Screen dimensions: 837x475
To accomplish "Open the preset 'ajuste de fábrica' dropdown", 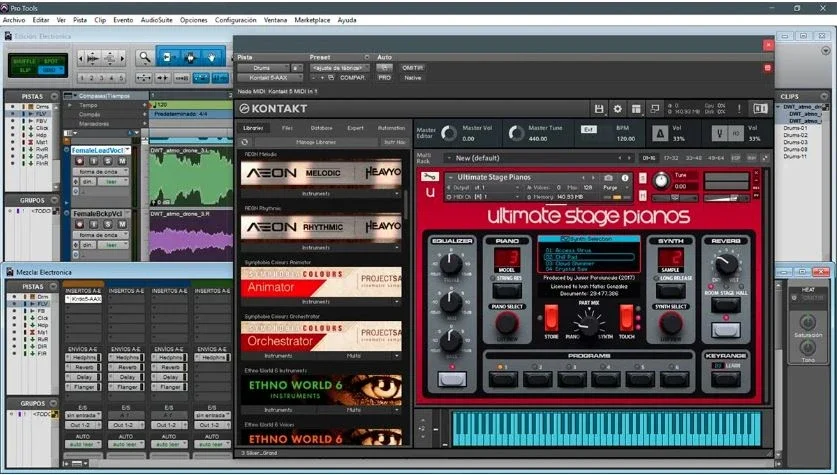I will click(x=340, y=68).
